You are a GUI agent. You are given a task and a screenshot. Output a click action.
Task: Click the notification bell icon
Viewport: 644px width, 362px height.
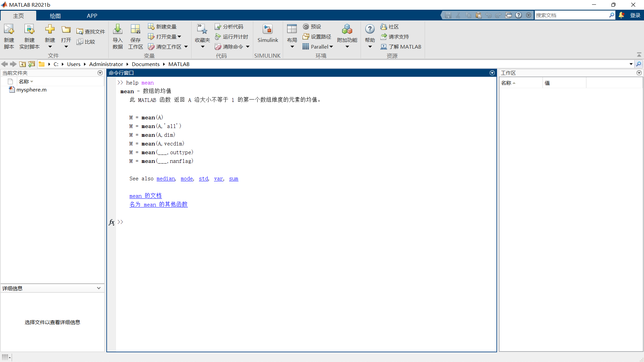coord(622,15)
